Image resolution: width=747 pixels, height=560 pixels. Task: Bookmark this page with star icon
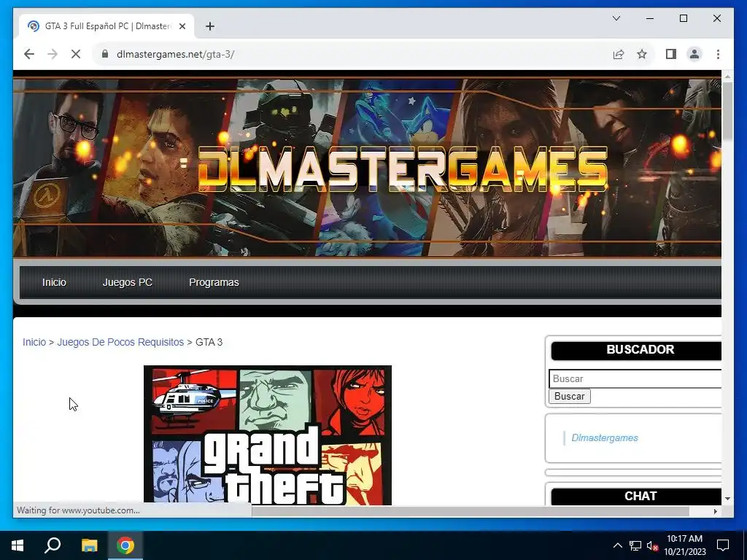(642, 54)
